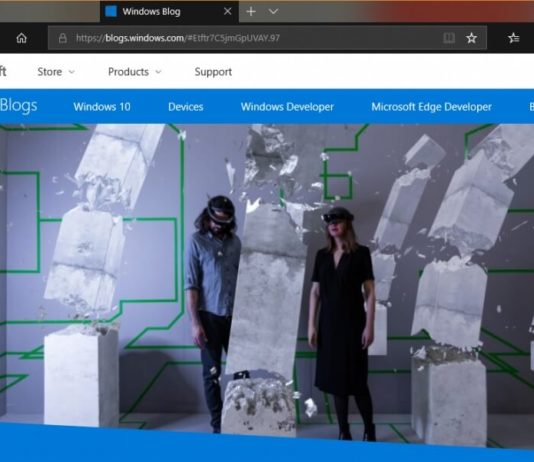Close the Windows Blog tab
Screen dimensions: 534x462
227,12
